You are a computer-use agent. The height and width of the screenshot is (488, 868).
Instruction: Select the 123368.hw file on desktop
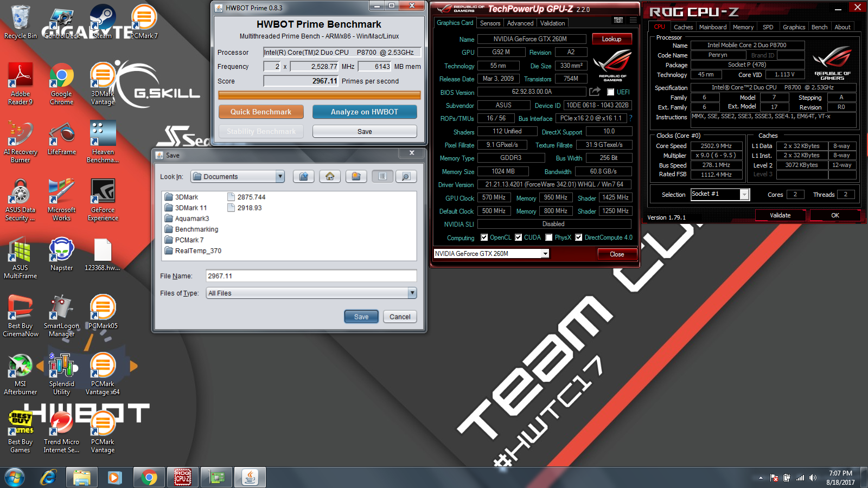pos(103,254)
